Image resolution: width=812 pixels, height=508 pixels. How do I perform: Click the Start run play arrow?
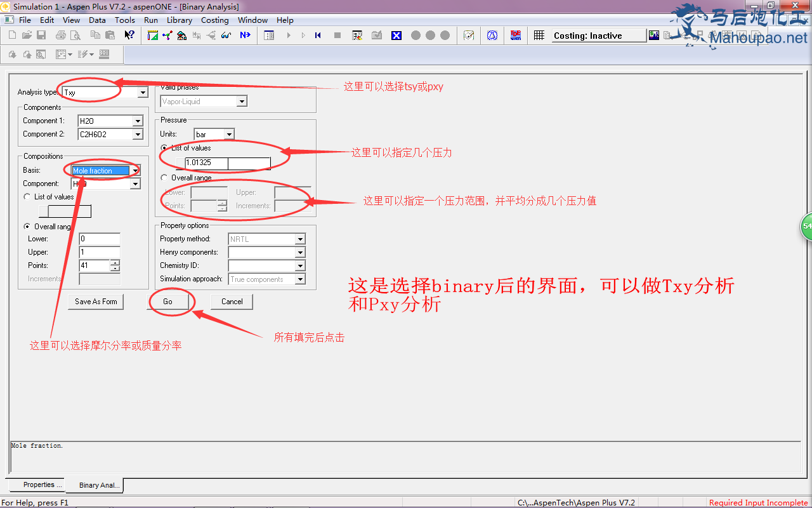289,36
